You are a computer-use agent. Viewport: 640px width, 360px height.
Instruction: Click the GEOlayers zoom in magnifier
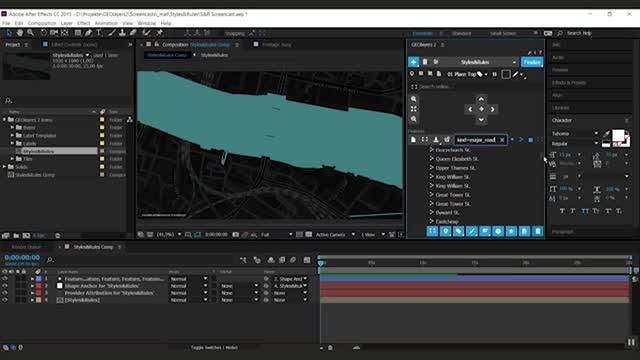pyautogui.click(x=413, y=99)
